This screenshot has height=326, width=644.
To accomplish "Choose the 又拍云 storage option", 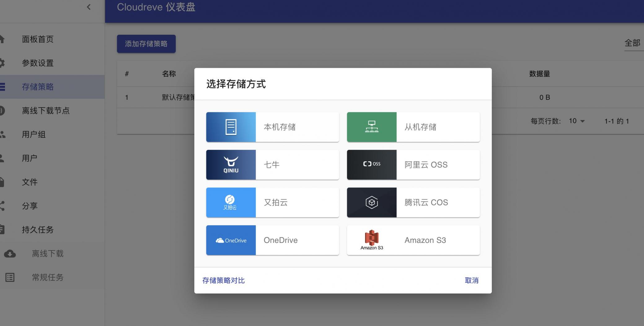I will click(272, 202).
